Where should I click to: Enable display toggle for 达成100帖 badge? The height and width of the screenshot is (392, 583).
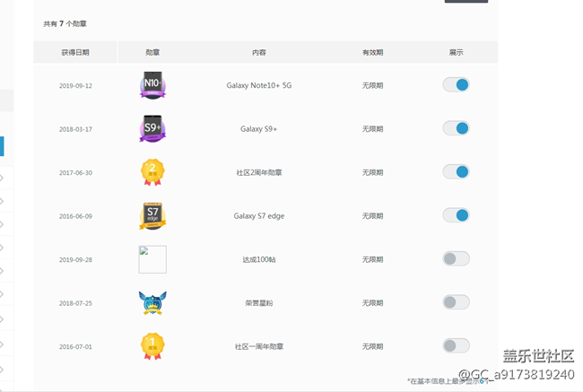[x=456, y=259]
